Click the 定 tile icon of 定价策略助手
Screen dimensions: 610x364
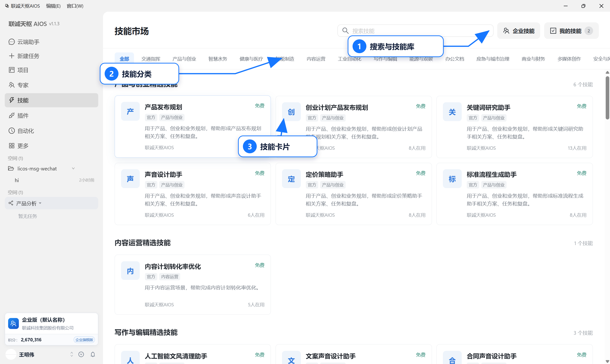point(291,179)
